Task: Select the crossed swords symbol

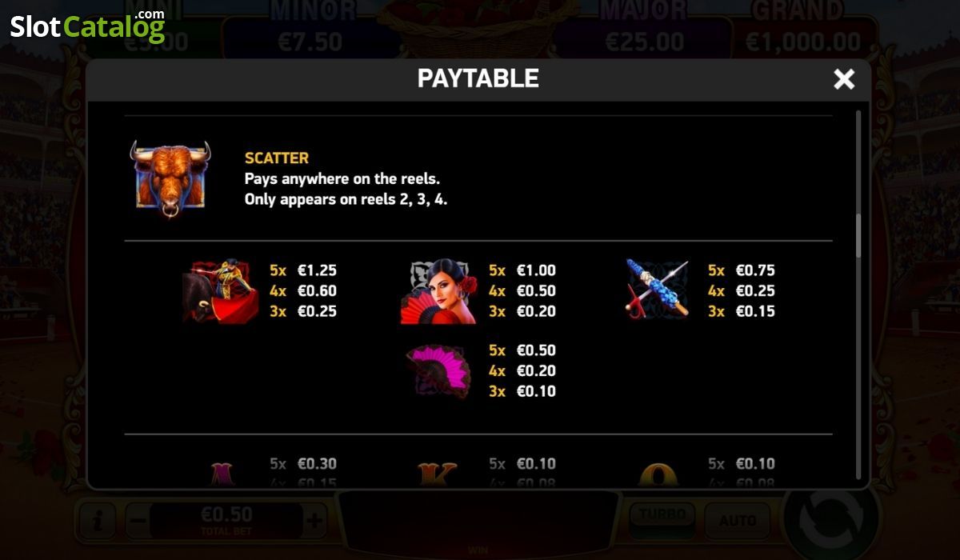Action: click(658, 290)
